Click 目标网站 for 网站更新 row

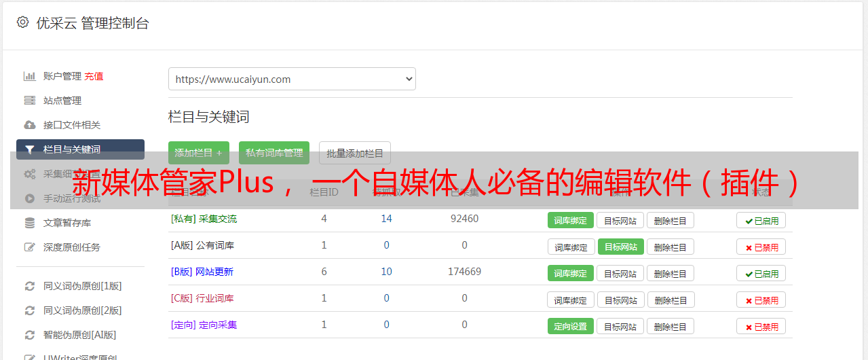tap(620, 273)
